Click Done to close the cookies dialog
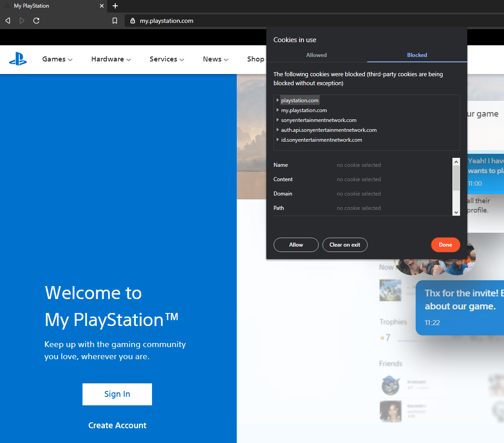The width and height of the screenshot is (504, 443). tap(445, 245)
